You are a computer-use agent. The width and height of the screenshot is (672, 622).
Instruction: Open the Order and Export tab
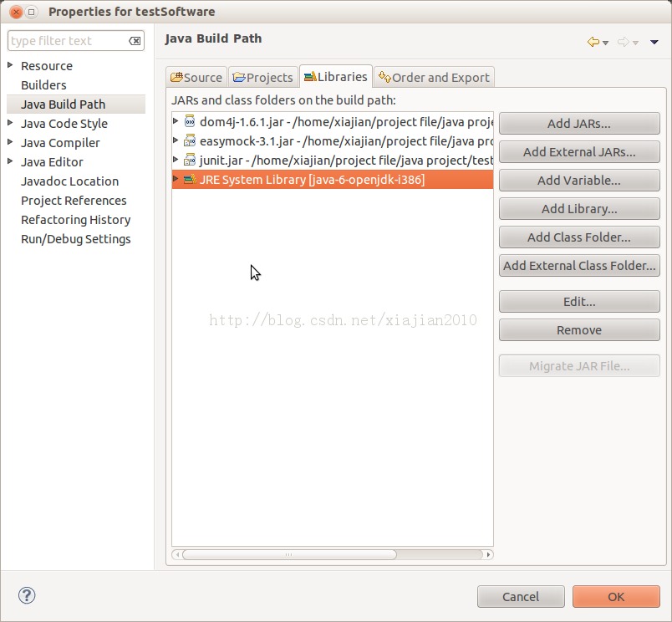[x=434, y=77]
